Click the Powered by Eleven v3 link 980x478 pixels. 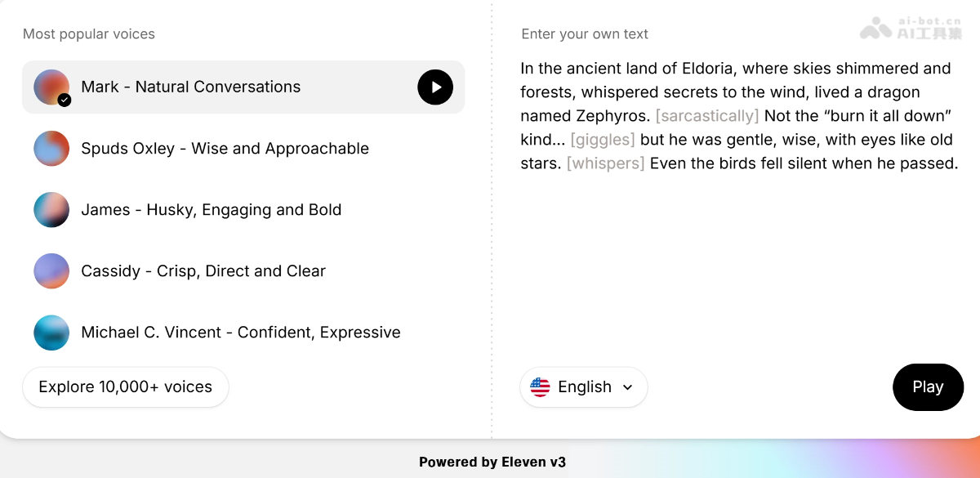pyautogui.click(x=491, y=462)
